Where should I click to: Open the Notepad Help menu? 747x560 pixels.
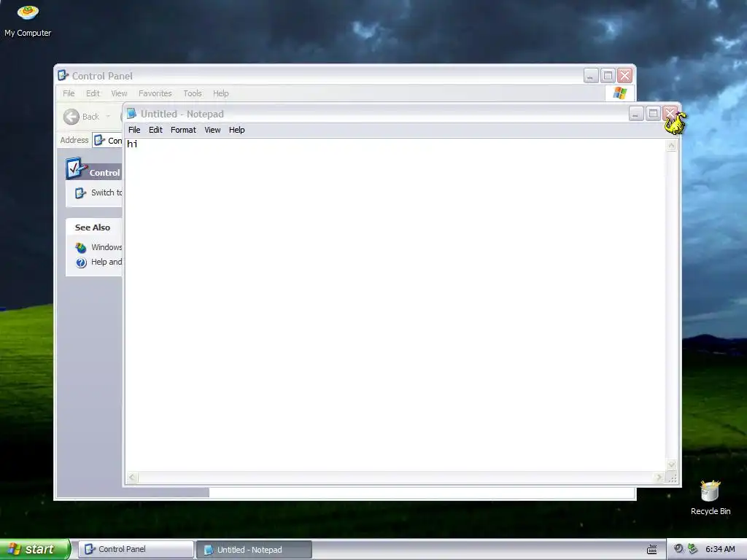237,130
